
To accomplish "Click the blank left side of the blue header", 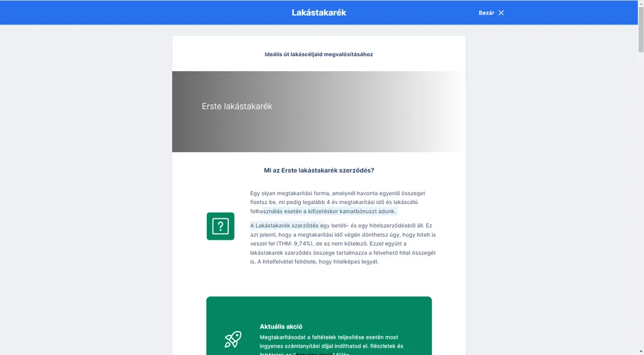I will (x=94, y=13).
